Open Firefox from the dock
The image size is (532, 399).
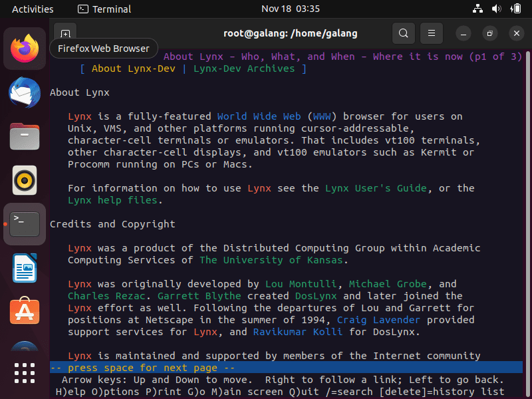pyautogui.click(x=25, y=49)
